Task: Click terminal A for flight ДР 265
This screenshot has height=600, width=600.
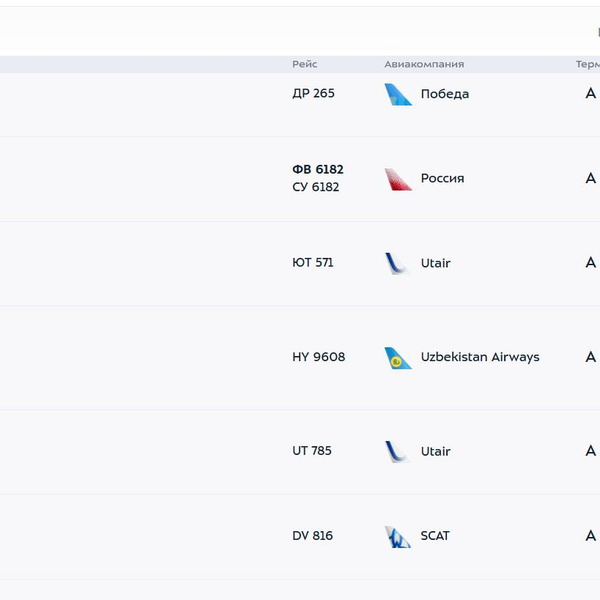Action: pyautogui.click(x=590, y=94)
